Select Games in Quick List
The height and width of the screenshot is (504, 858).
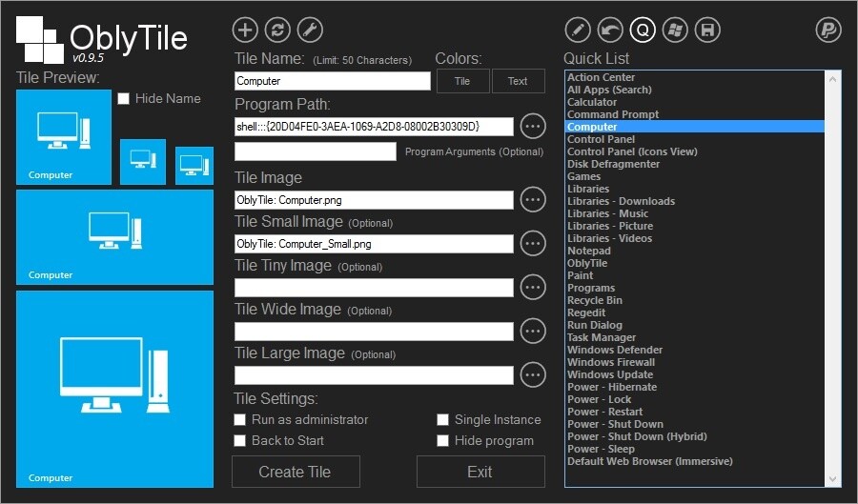pyautogui.click(x=583, y=176)
